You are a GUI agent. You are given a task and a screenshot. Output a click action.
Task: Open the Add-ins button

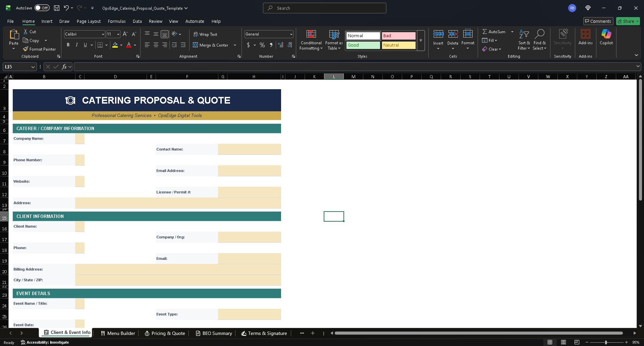585,37
